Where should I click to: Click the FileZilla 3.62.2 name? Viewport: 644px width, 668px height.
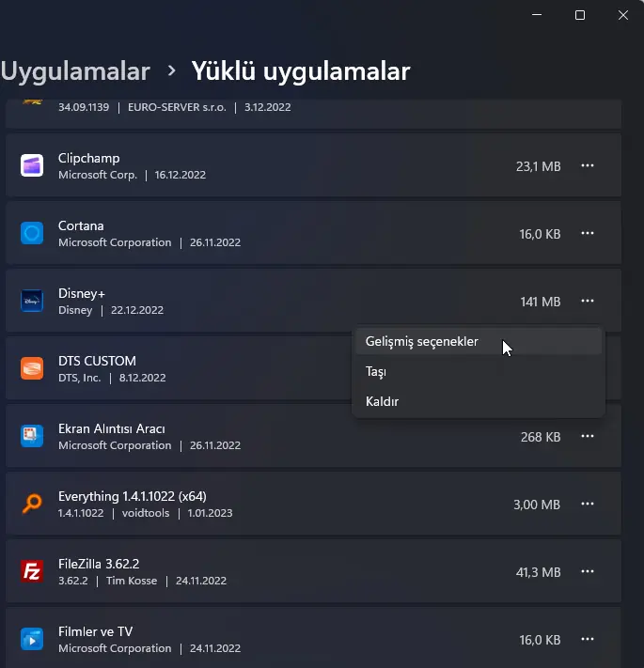click(x=99, y=564)
